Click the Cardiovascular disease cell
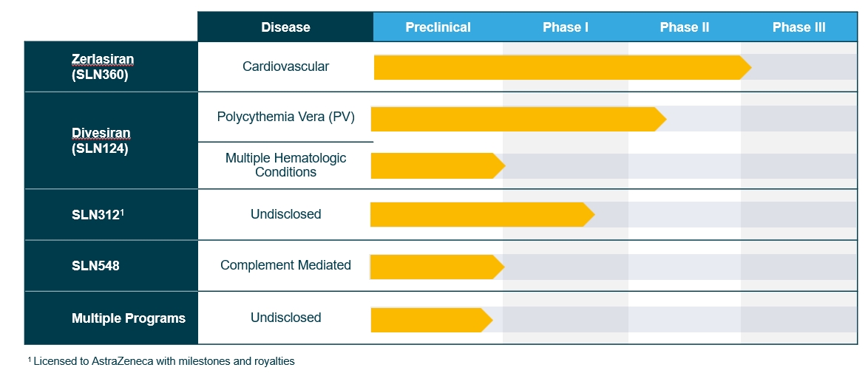Viewport: 868px width, 373px height. click(285, 66)
